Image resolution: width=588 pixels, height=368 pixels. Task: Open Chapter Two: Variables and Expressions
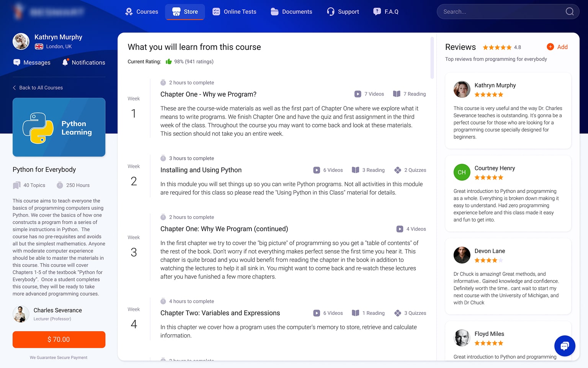(220, 313)
